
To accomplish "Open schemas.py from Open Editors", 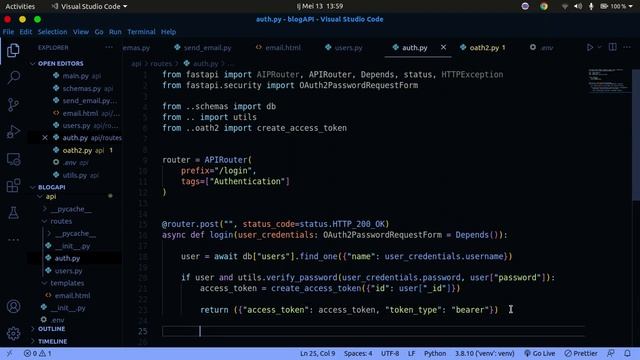I will [82, 88].
